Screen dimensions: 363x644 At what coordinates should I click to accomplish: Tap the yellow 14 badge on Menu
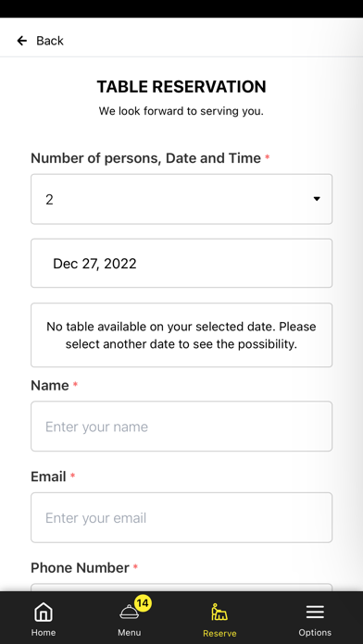point(143,603)
